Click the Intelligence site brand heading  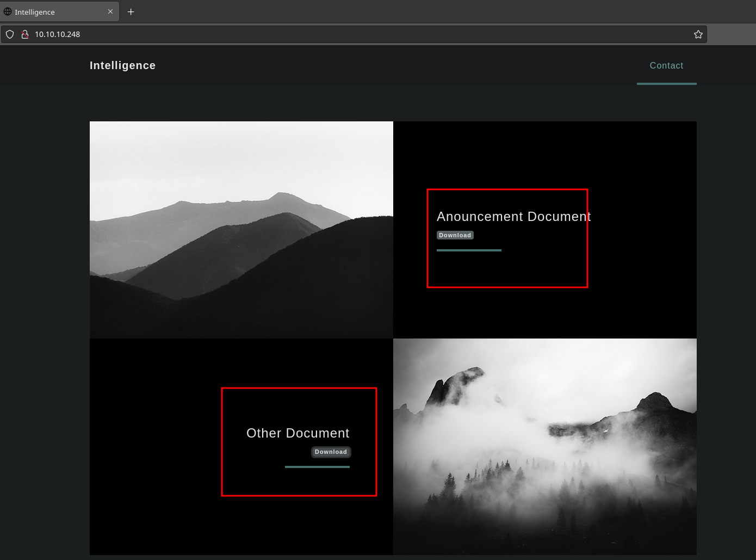pos(122,65)
